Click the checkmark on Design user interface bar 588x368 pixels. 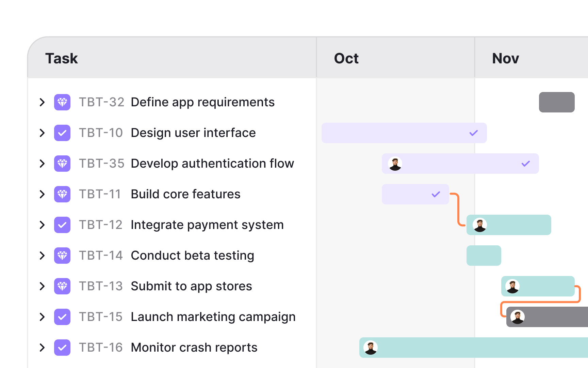point(473,133)
